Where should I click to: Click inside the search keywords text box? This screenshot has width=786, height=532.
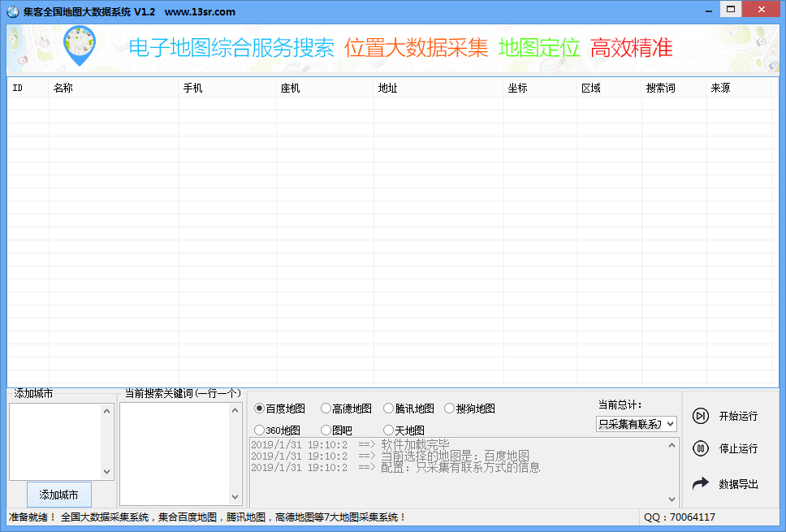tap(175, 454)
